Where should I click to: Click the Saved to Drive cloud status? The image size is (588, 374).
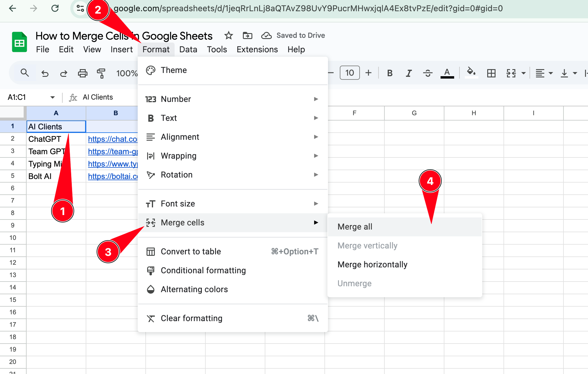293,35
